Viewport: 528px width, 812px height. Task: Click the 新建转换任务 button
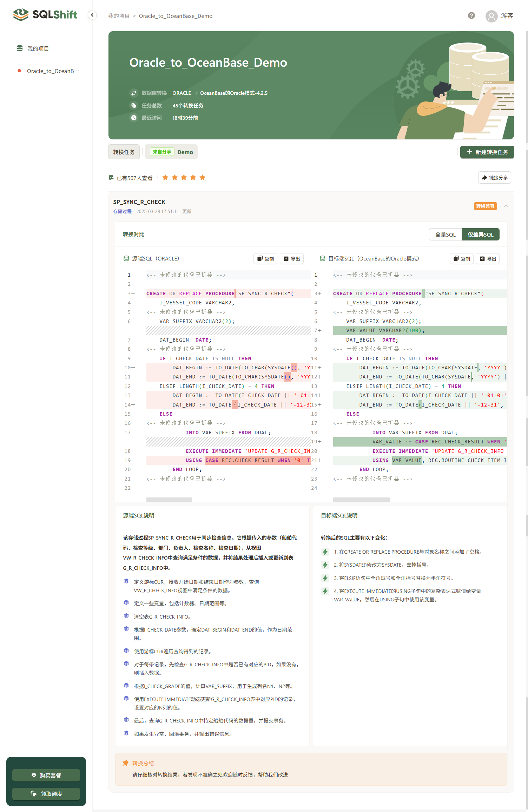click(x=487, y=152)
